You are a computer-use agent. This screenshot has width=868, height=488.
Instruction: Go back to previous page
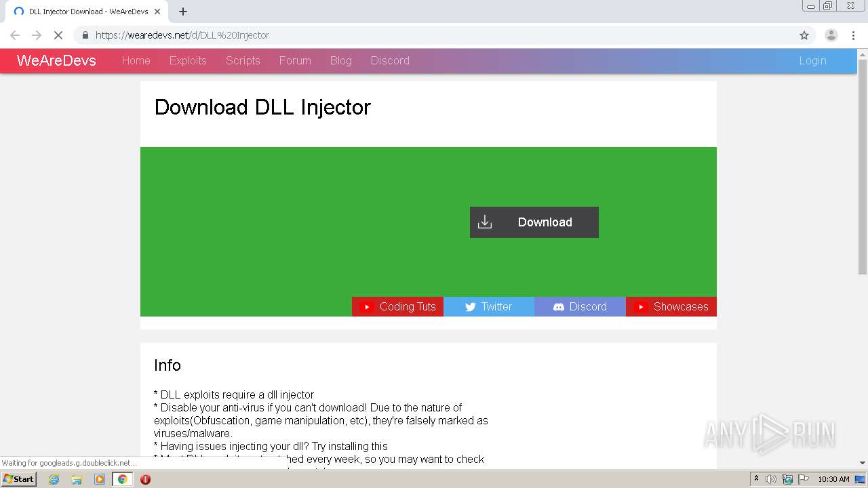pyautogui.click(x=15, y=35)
